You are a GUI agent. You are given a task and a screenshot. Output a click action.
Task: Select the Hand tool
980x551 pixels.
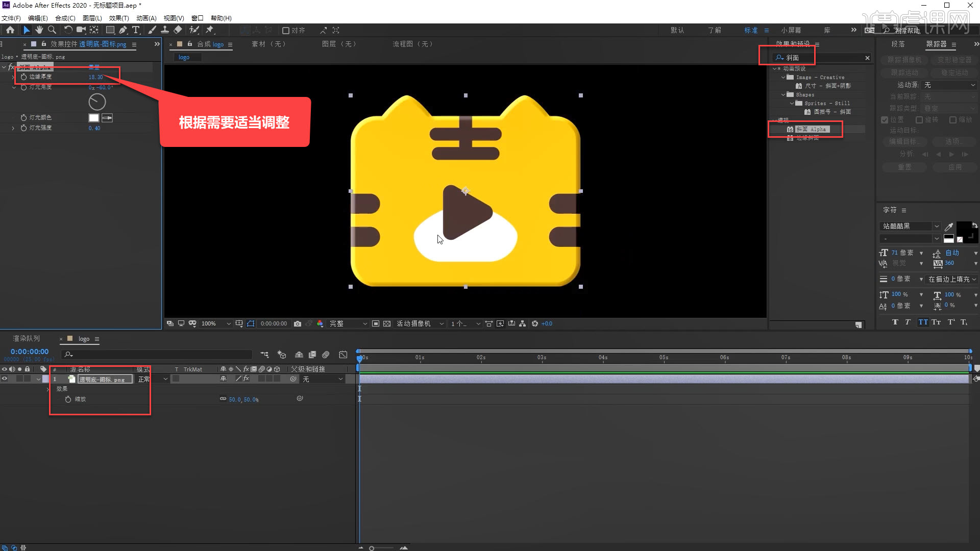pos(39,30)
